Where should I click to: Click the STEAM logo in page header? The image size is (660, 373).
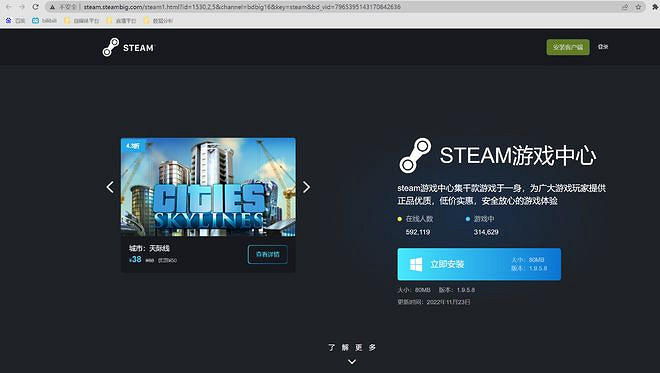click(x=129, y=47)
